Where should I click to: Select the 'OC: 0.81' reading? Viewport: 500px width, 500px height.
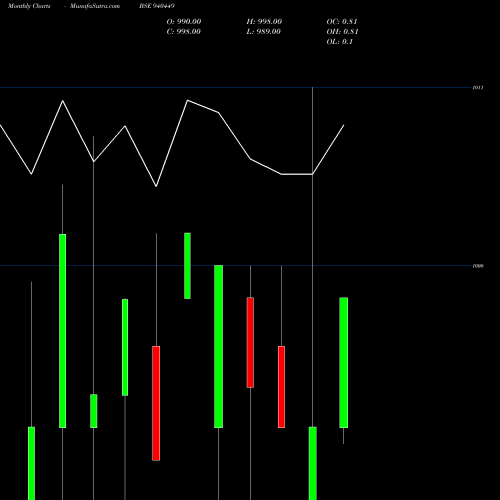coord(342,22)
